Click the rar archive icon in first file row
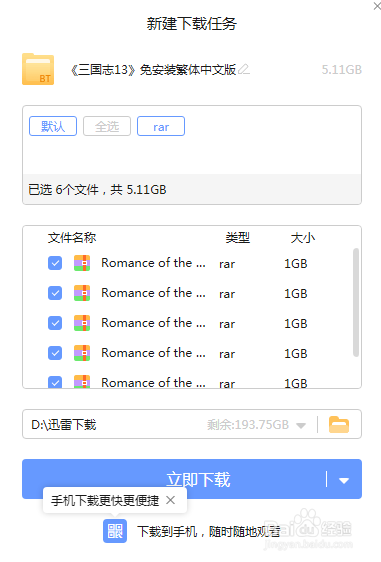This screenshot has width=381, height=562. [x=82, y=263]
